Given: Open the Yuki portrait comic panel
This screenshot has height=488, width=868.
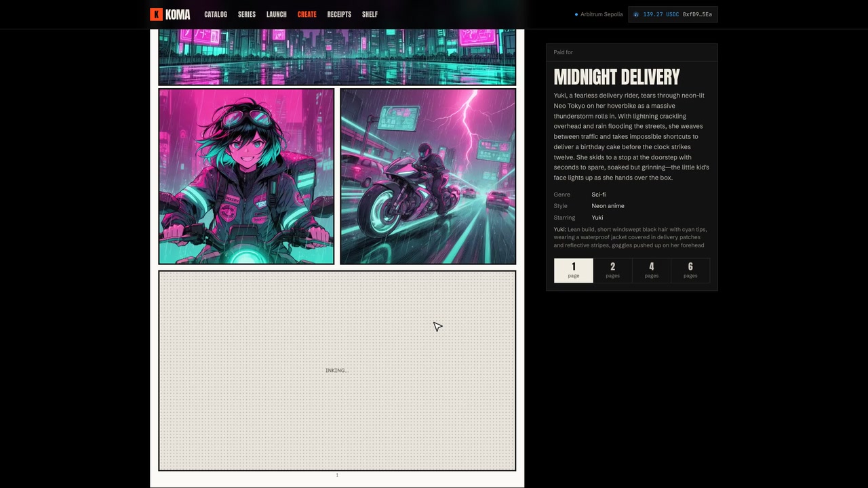Looking at the screenshot, I should (x=246, y=176).
